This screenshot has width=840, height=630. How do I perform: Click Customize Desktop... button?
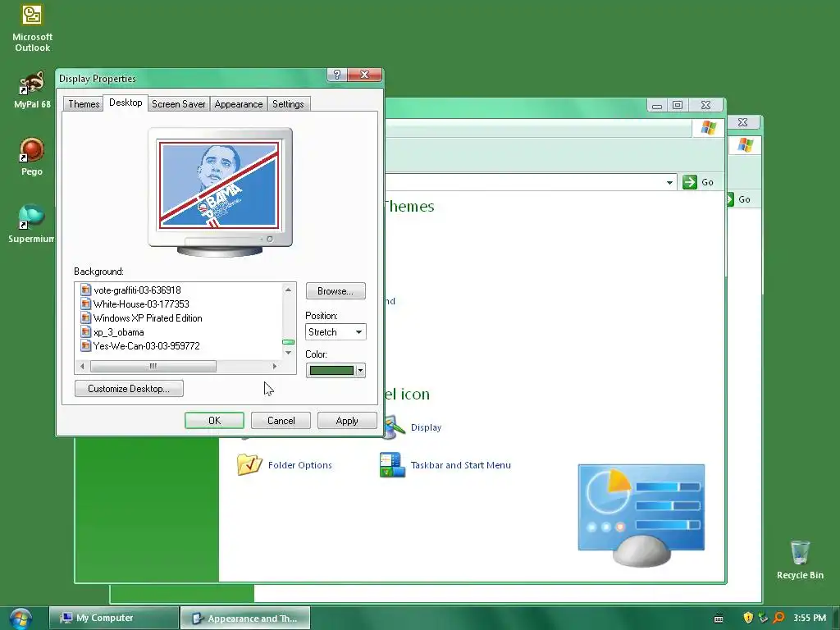129,388
